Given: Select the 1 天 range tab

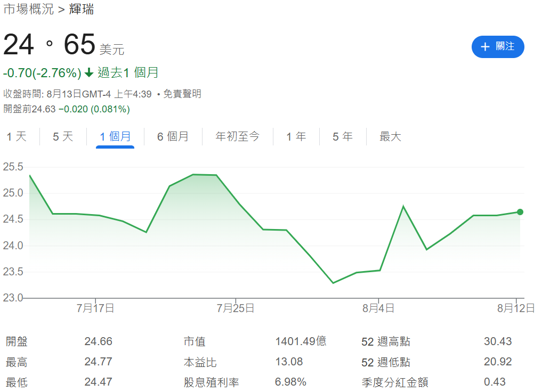Looking at the screenshot, I should [17, 136].
